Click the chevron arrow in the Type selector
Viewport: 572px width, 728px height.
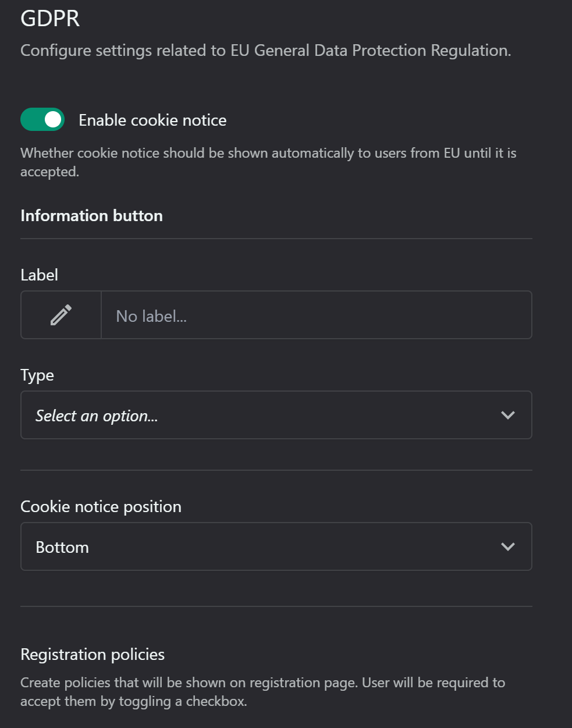click(x=508, y=415)
